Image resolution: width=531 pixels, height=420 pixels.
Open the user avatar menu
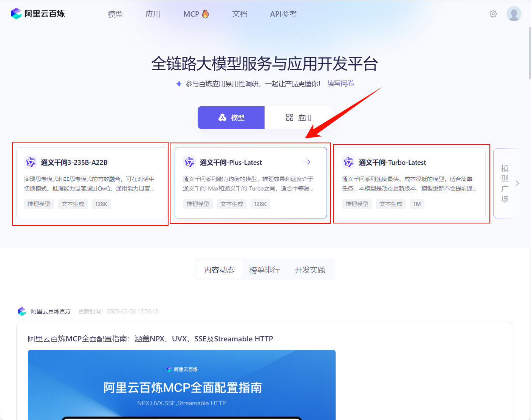514,14
